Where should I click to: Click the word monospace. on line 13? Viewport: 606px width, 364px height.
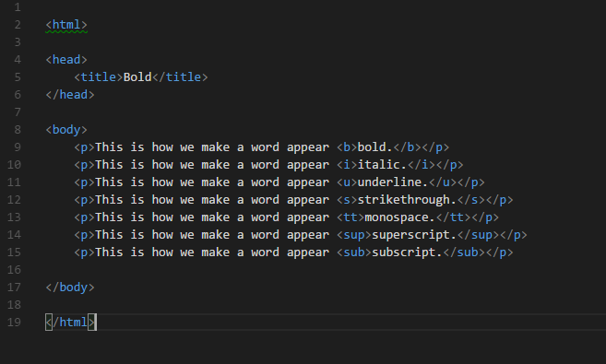tap(400, 217)
